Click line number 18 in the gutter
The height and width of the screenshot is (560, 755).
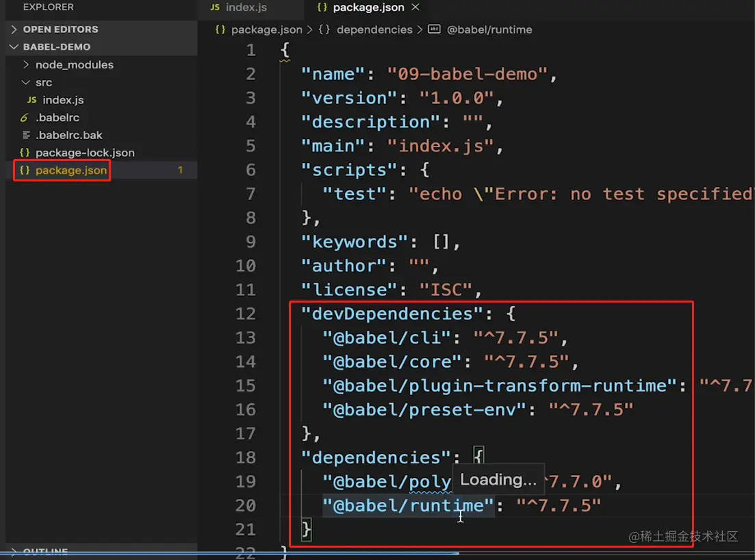pos(246,457)
